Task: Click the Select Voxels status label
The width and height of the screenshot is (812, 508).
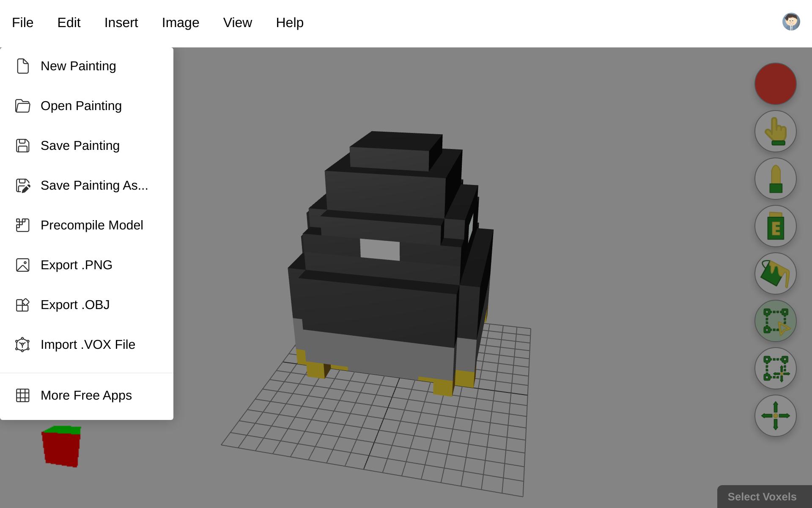Action: [x=761, y=497]
